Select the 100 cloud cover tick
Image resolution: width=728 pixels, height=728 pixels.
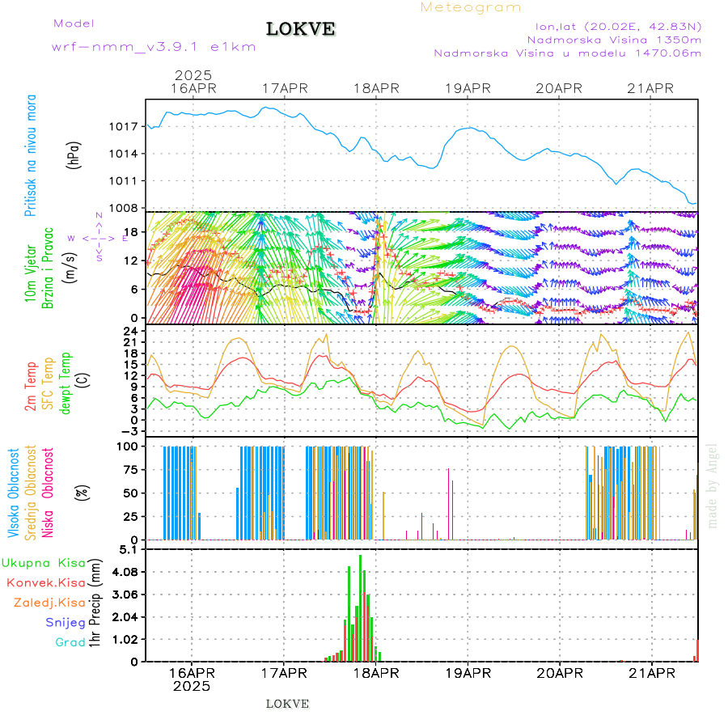point(127,447)
